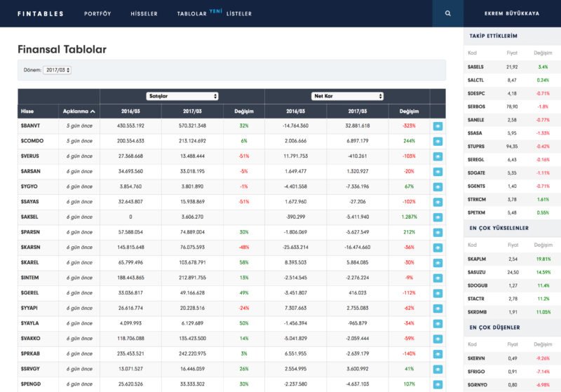The image size is (561, 392).
Task: Open the Dönem period dropdown
Action: 57,70
